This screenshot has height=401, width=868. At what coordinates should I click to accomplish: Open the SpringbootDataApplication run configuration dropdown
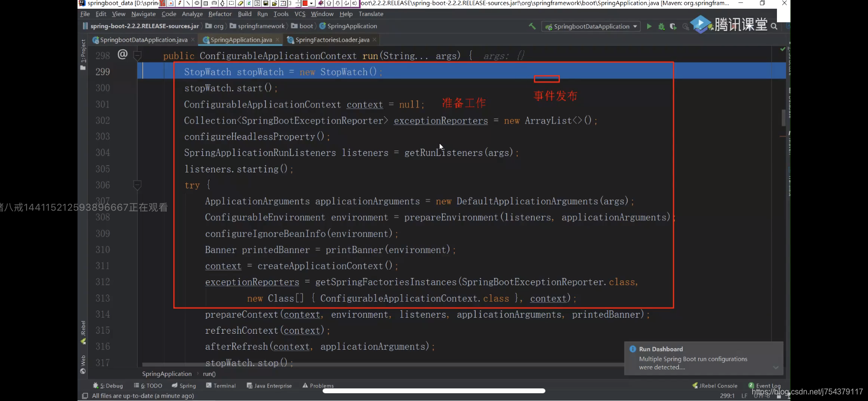tap(591, 27)
